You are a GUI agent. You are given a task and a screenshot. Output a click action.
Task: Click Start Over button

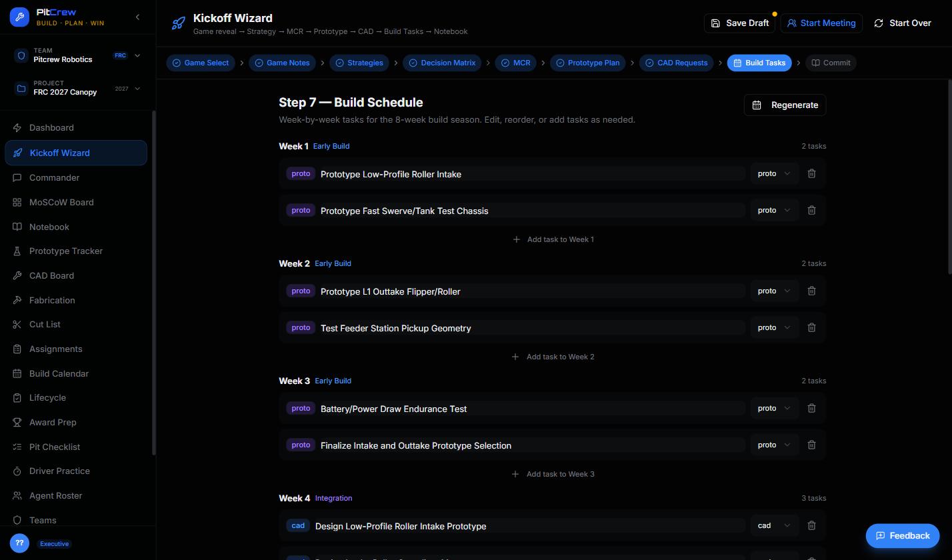[x=903, y=23]
